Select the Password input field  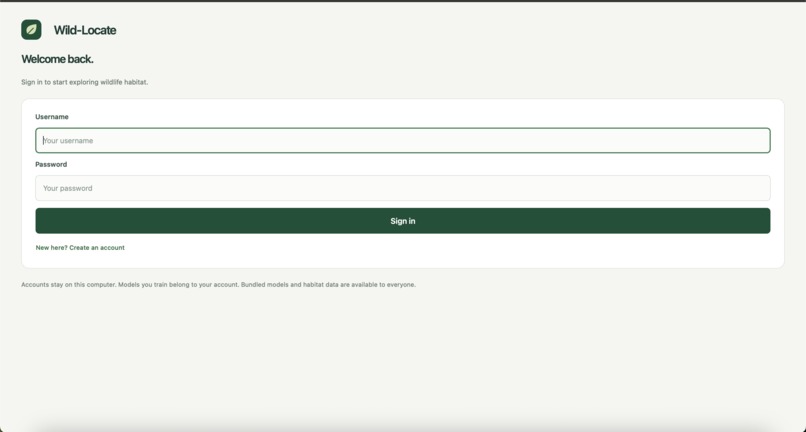point(402,188)
